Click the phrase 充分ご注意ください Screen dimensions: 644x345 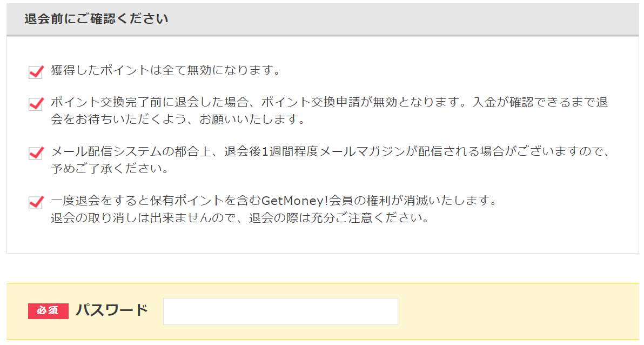[x=366, y=217]
